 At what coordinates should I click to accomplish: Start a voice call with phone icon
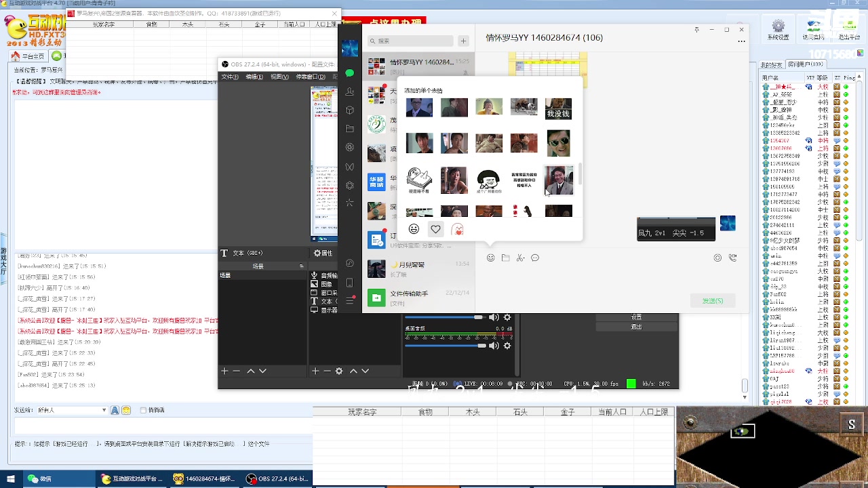pos(732,258)
